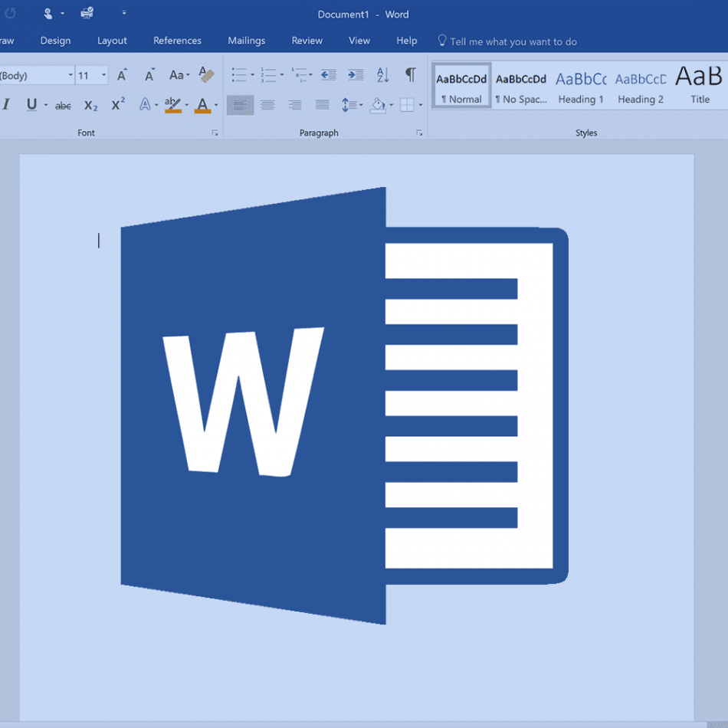Click the Sort icon in Paragraph group
Screen dimensions: 728x728
382,74
